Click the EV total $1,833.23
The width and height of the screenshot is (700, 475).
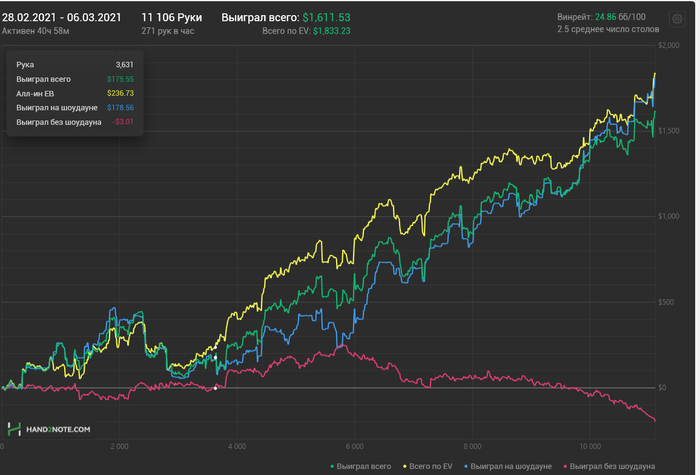click(332, 31)
